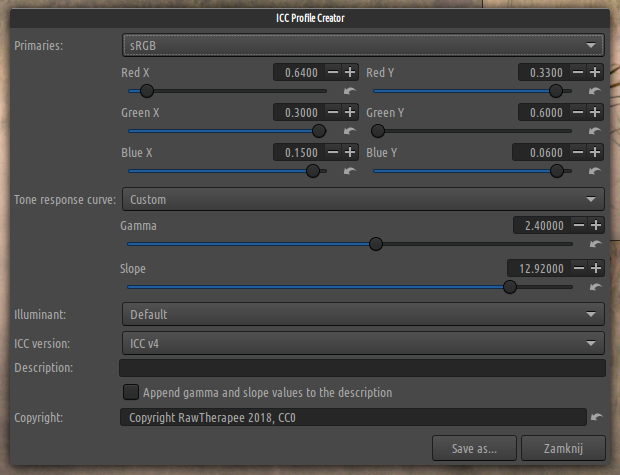This screenshot has width=620, height=475.
Task: Reset the Gamma slider
Action: [x=595, y=244]
